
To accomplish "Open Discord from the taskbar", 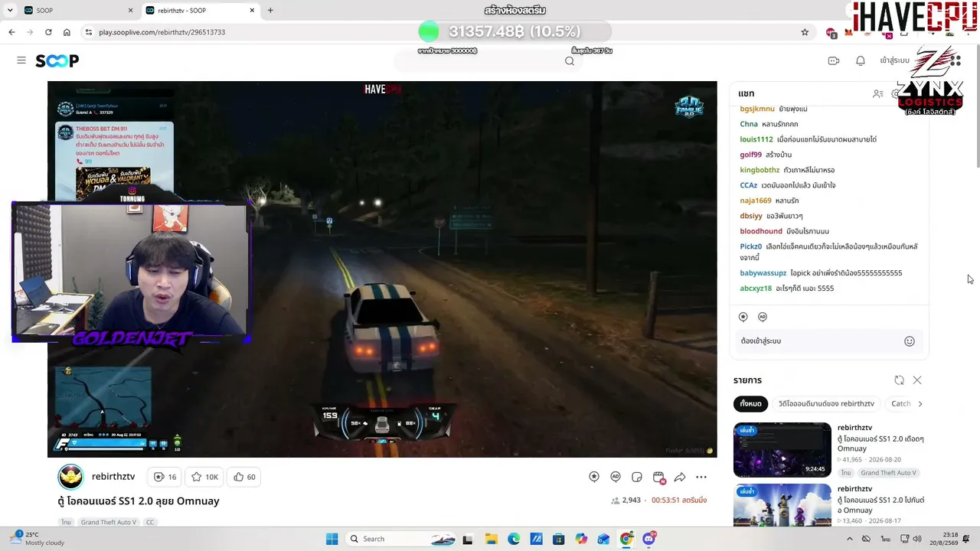I will coord(649,539).
